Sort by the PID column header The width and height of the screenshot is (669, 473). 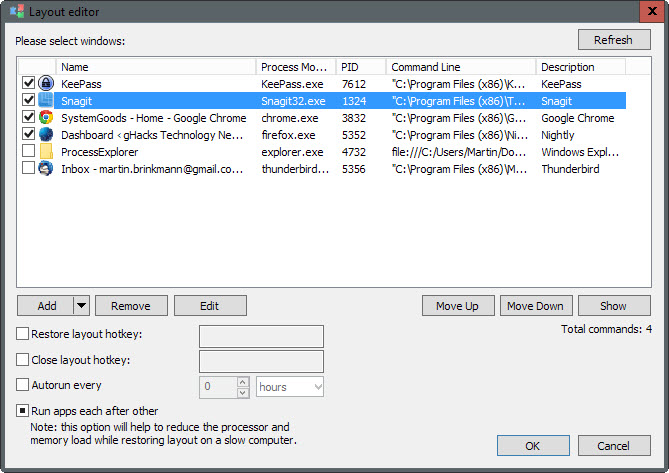coord(361,67)
